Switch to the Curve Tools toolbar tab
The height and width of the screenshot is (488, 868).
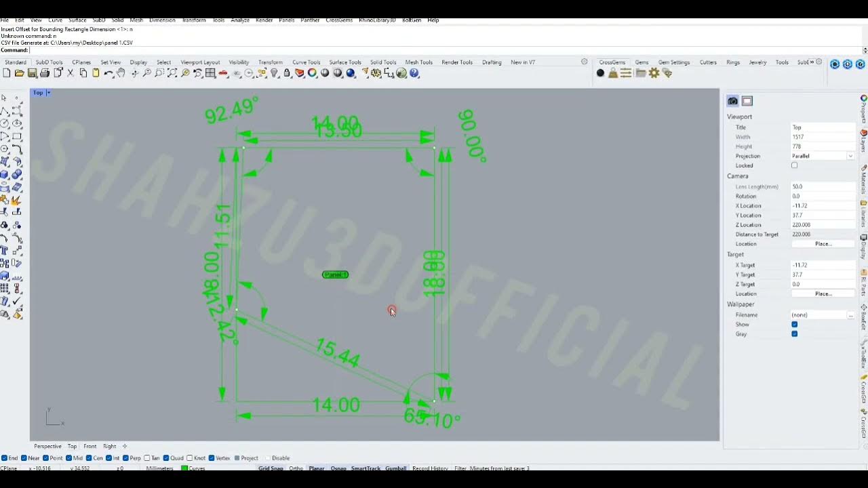tap(307, 62)
